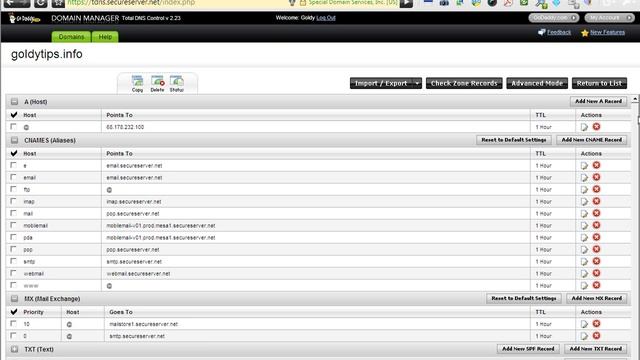
Task: Edit the 'pop' CNAME record
Action: (584, 249)
